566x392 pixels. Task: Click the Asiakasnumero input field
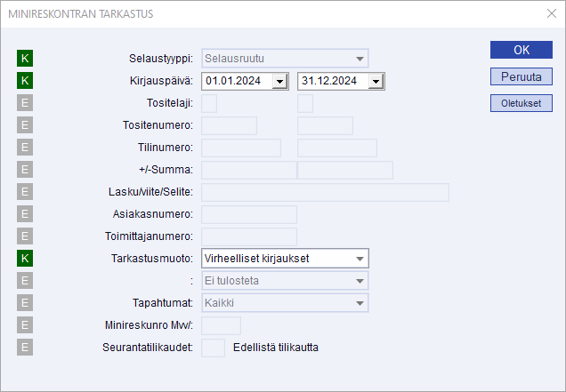click(249, 214)
